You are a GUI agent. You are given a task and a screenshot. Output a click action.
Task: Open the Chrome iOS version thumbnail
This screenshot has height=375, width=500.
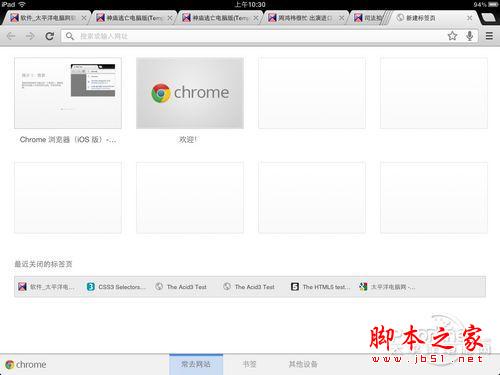pyautogui.click(x=68, y=93)
